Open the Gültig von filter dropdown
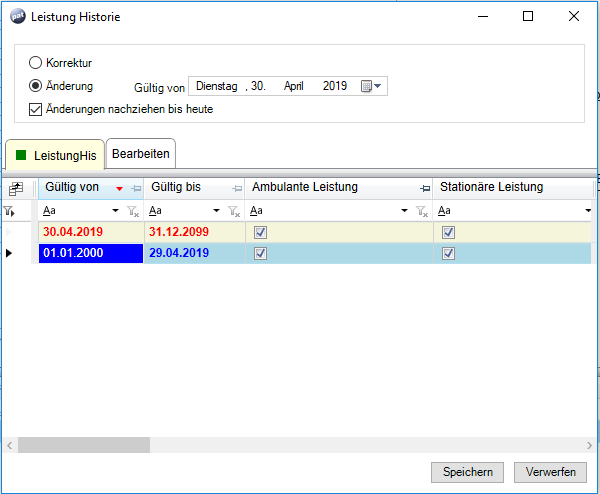Screen dimensions: 600x494 (115, 210)
